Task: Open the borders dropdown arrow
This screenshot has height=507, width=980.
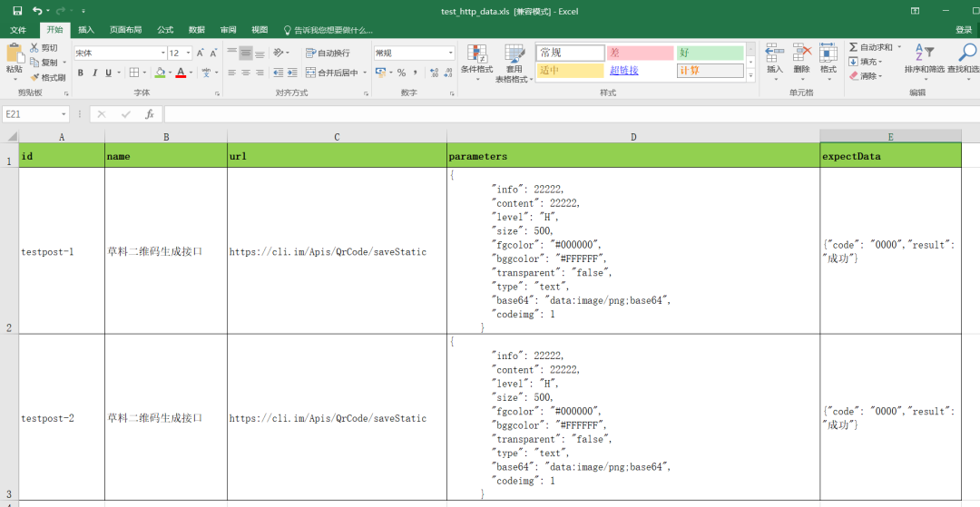Action: [144, 73]
